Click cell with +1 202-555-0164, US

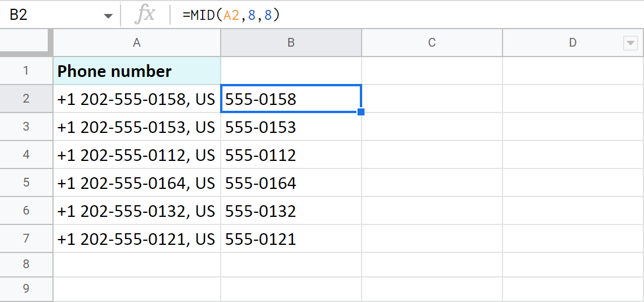tap(137, 183)
